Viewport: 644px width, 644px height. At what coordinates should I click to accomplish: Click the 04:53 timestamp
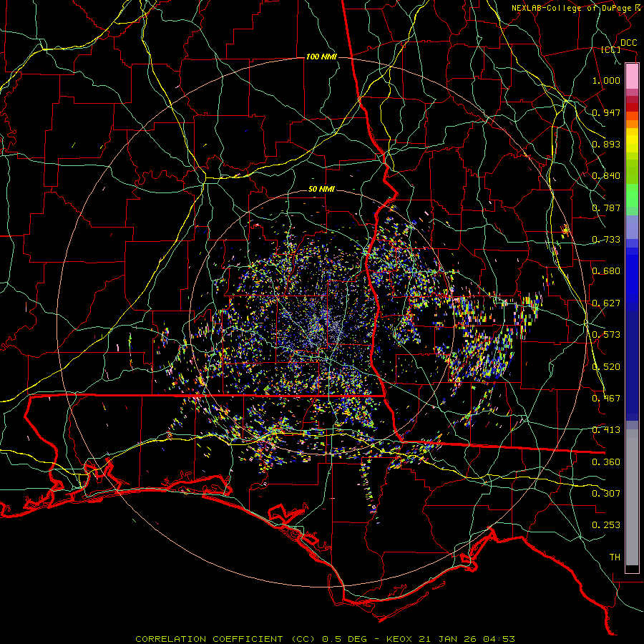point(500,639)
